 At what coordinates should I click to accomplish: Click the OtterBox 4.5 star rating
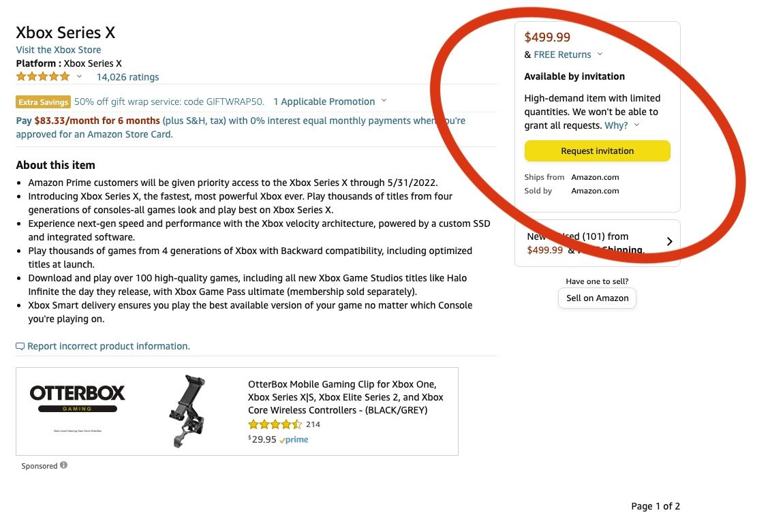275,424
